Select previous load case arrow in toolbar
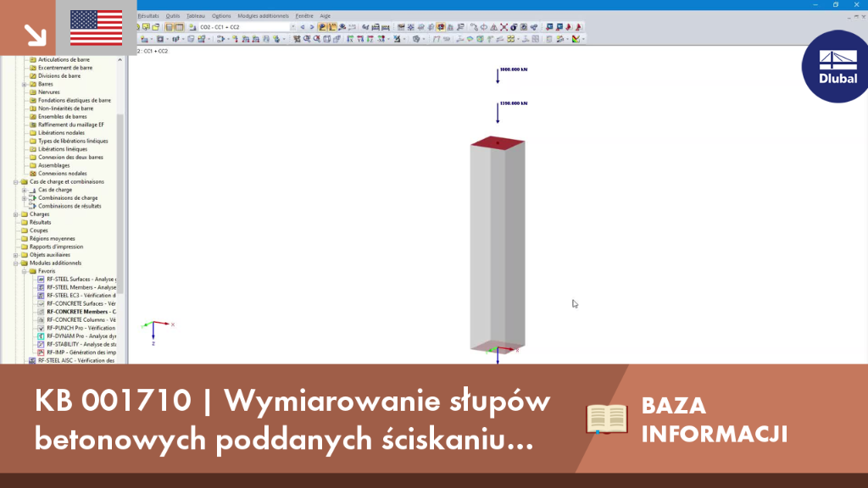 pos(303,27)
